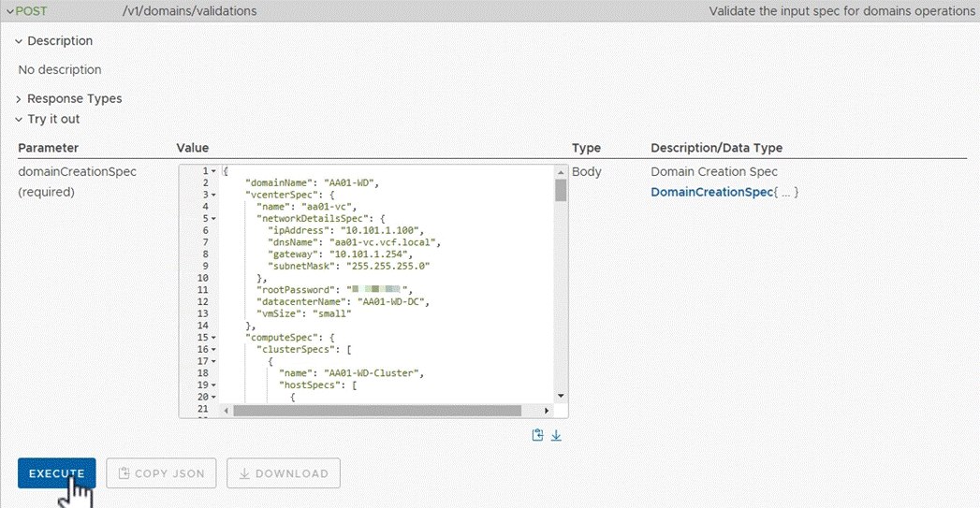Click the scroll-up arrow of the editor
The height and width of the screenshot is (508, 980).
click(561, 172)
